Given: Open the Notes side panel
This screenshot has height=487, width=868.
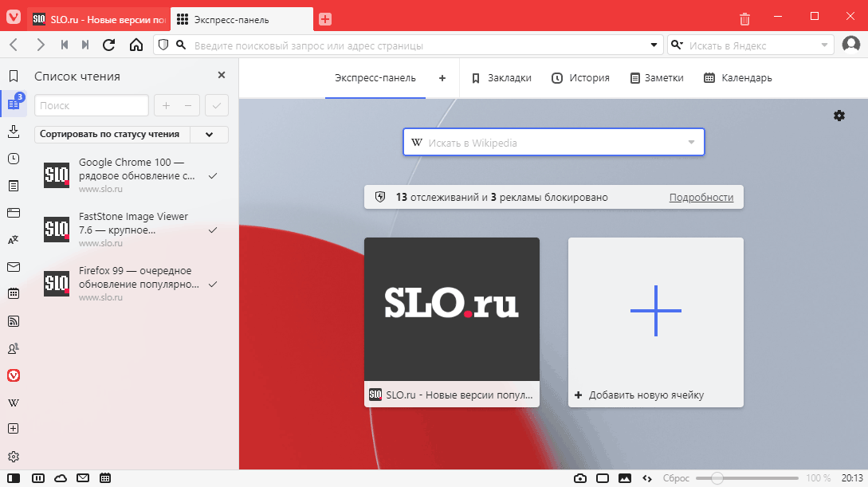Looking at the screenshot, I should 14,186.
